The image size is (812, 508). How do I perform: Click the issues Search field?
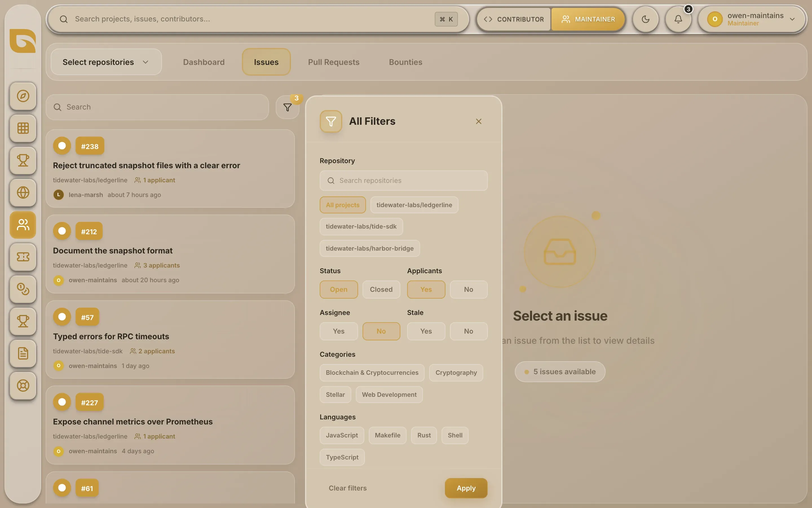(157, 107)
